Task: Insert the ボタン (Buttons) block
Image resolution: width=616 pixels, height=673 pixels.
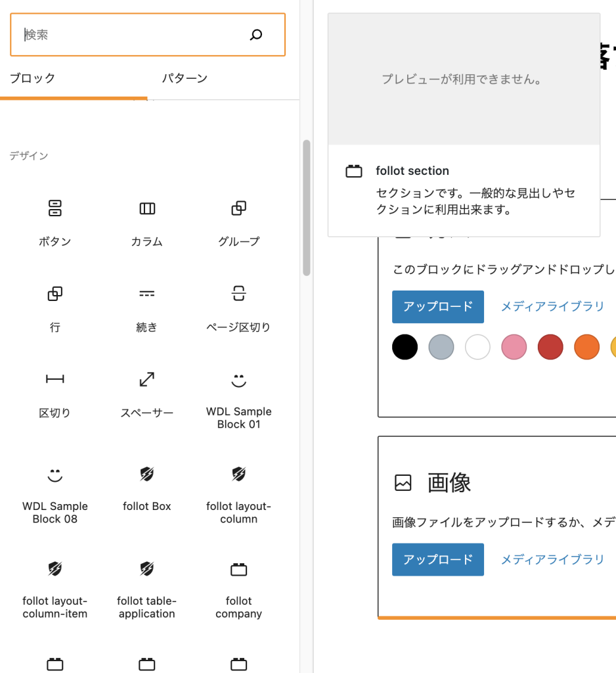Action: click(x=55, y=223)
